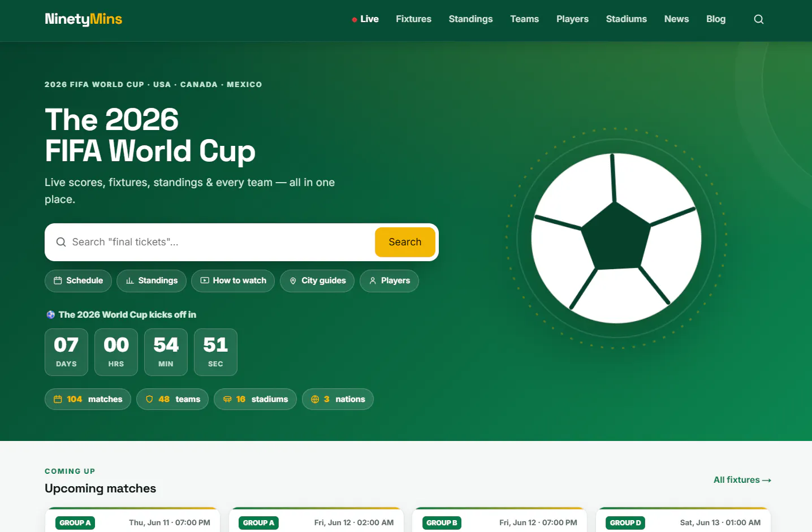This screenshot has width=812, height=532.
Task: Focus the "final tickets" search field
Action: click(x=221, y=242)
